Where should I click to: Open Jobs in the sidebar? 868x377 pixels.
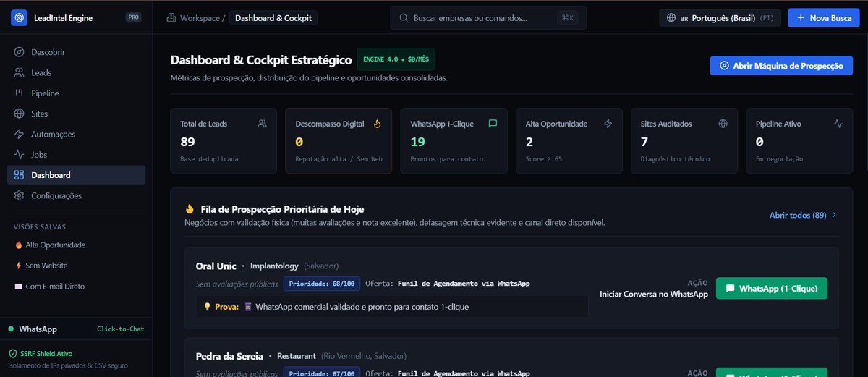click(76, 154)
